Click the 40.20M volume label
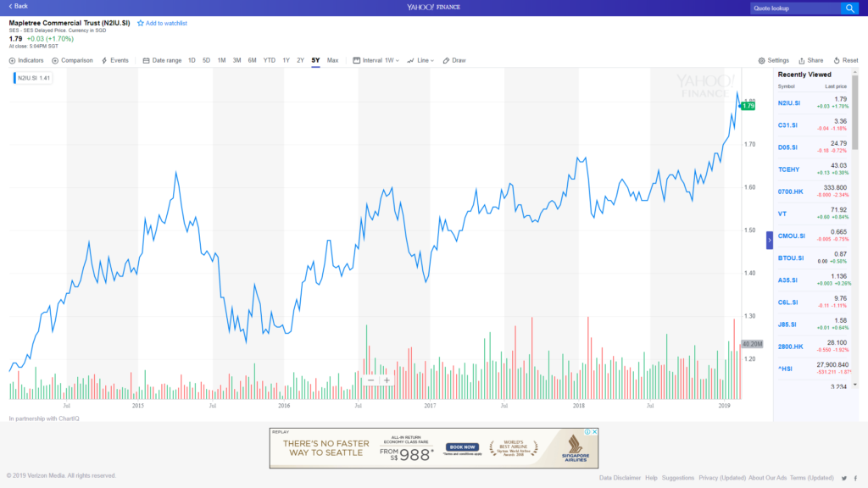868x488 pixels. point(752,344)
